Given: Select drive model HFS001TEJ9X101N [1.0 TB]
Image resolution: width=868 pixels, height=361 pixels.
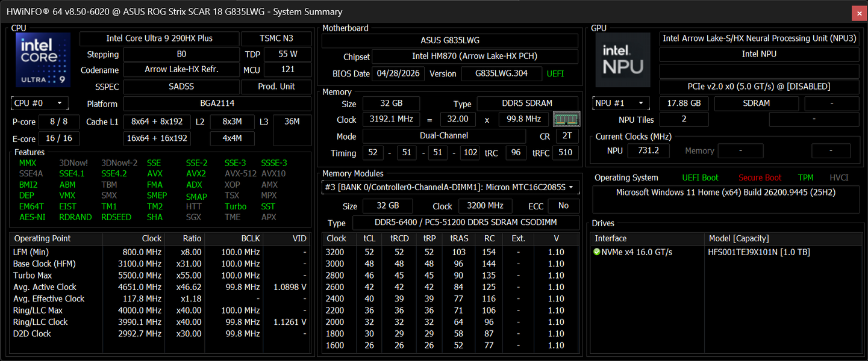Looking at the screenshot, I should 759,252.
